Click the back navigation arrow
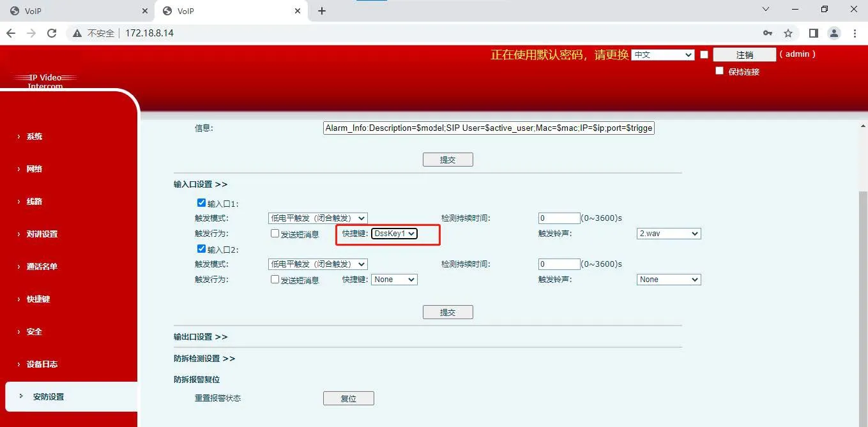The image size is (868, 427). [x=10, y=33]
